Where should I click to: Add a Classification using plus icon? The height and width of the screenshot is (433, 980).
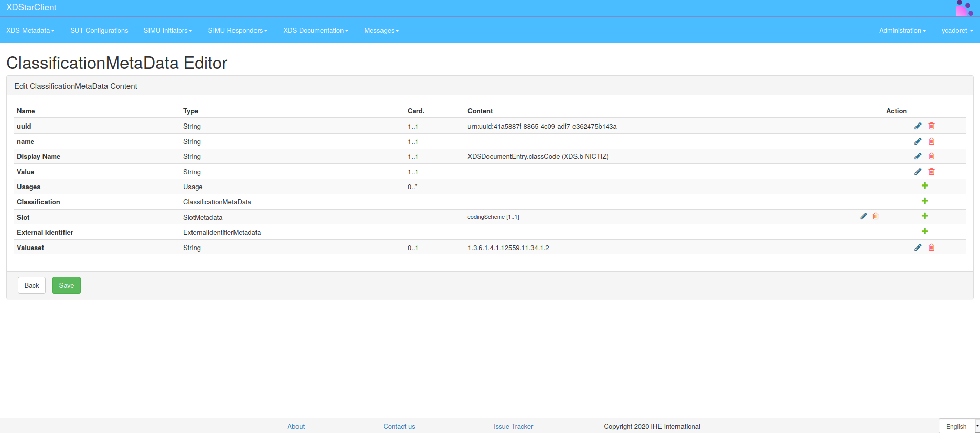[924, 201]
